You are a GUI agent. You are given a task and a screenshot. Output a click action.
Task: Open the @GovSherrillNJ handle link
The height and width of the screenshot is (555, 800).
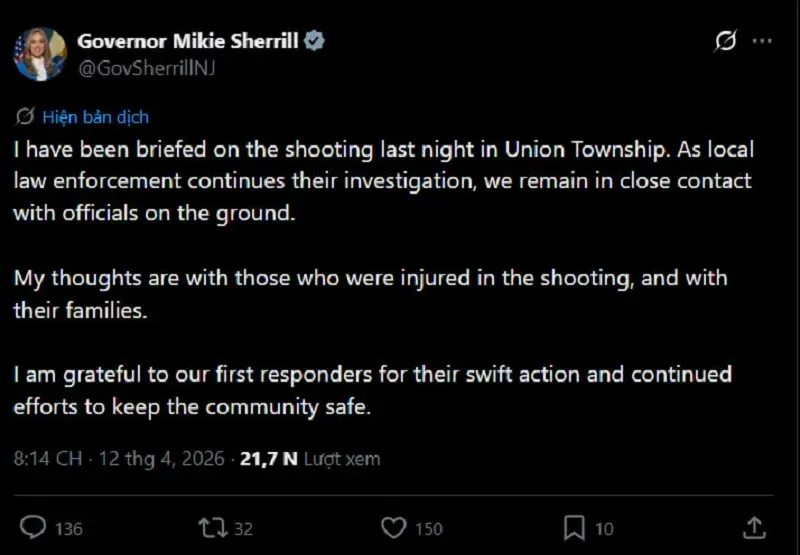[x=146, y=67]
